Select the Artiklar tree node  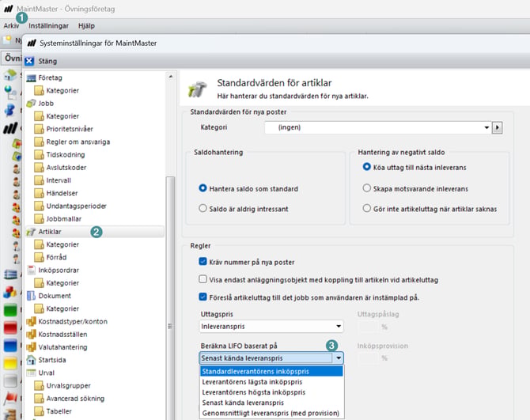click(x=50, y=232)
